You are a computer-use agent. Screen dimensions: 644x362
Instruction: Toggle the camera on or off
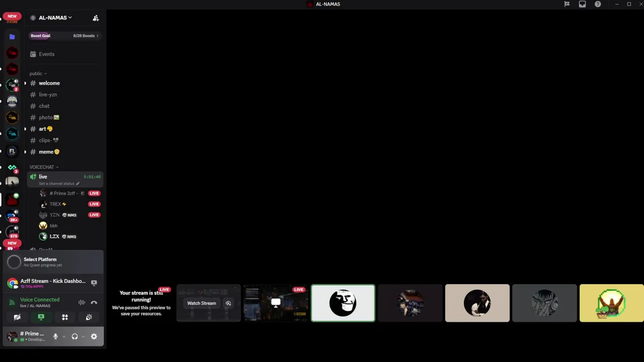pyautogui.click(x=17, y=317)
